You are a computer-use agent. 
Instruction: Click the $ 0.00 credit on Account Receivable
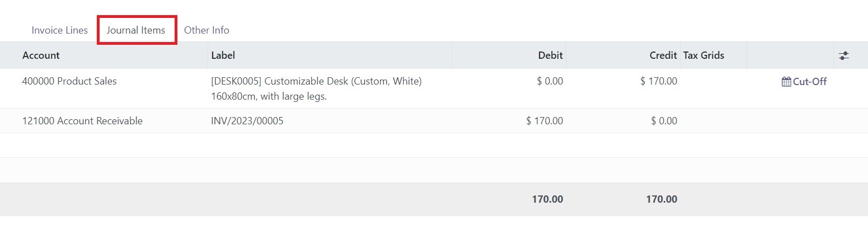coord(664,121)
